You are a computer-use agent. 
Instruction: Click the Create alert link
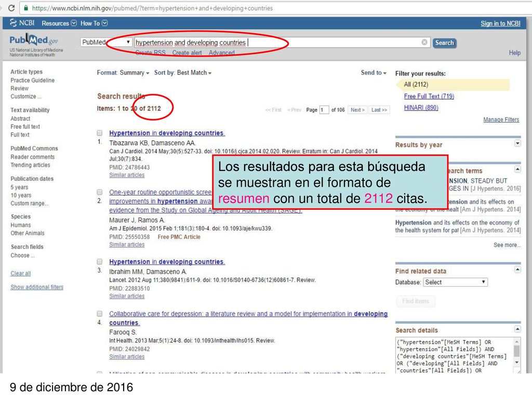pyautogui.click(x=187, y=52)
